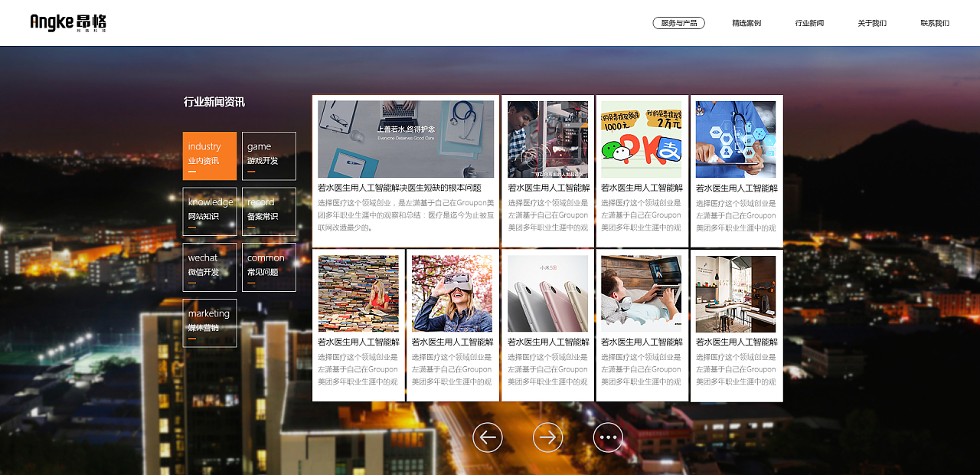
Task: Open 行业新闻 navigation link
Action: [809, 23]
